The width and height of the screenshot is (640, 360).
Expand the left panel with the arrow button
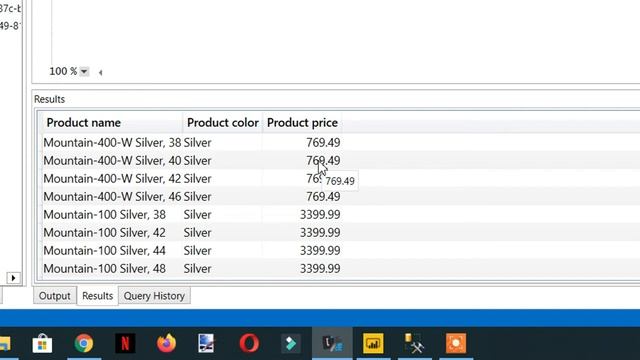[x=13, y=278]
